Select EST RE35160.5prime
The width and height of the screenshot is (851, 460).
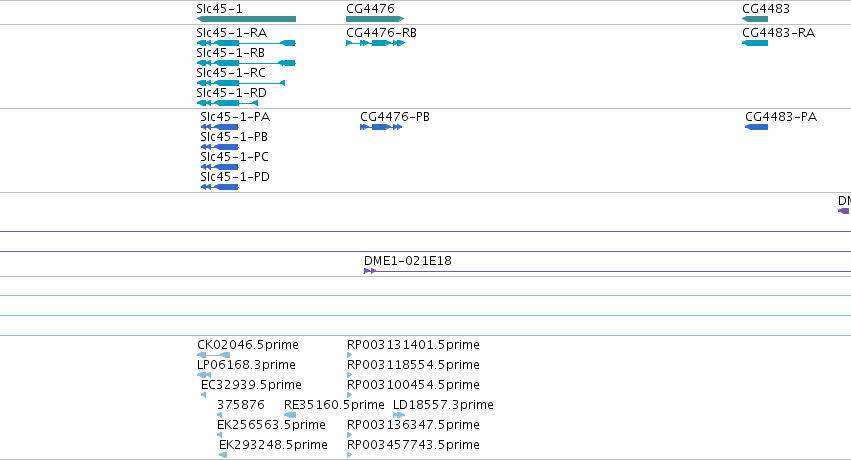point(290,416)
